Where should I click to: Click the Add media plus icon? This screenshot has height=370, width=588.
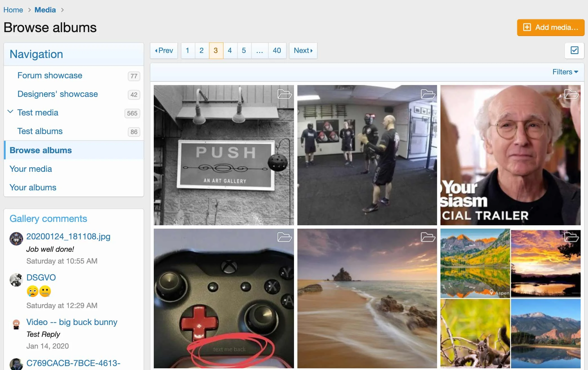coord(527,27)
